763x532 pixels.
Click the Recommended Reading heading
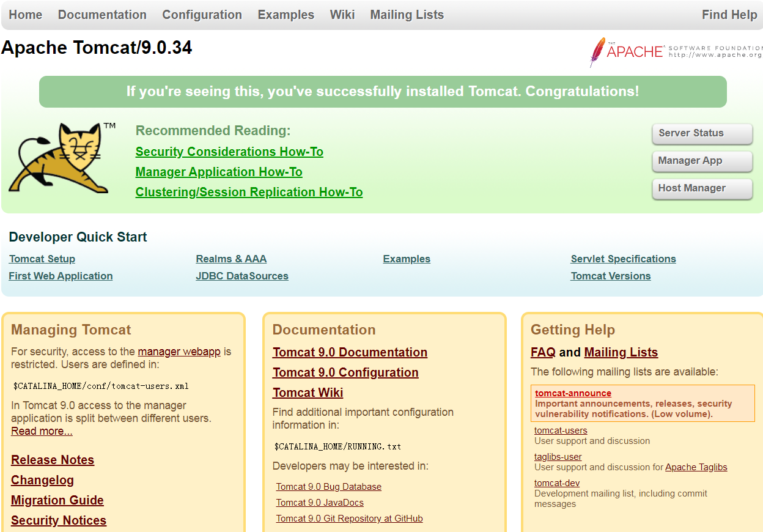click(213, 131)
